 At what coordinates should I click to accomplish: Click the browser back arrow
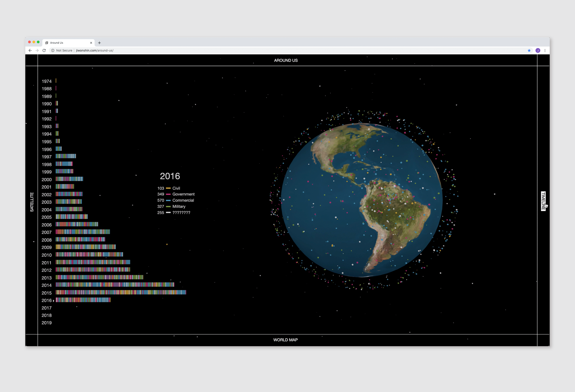click(30, 50)
